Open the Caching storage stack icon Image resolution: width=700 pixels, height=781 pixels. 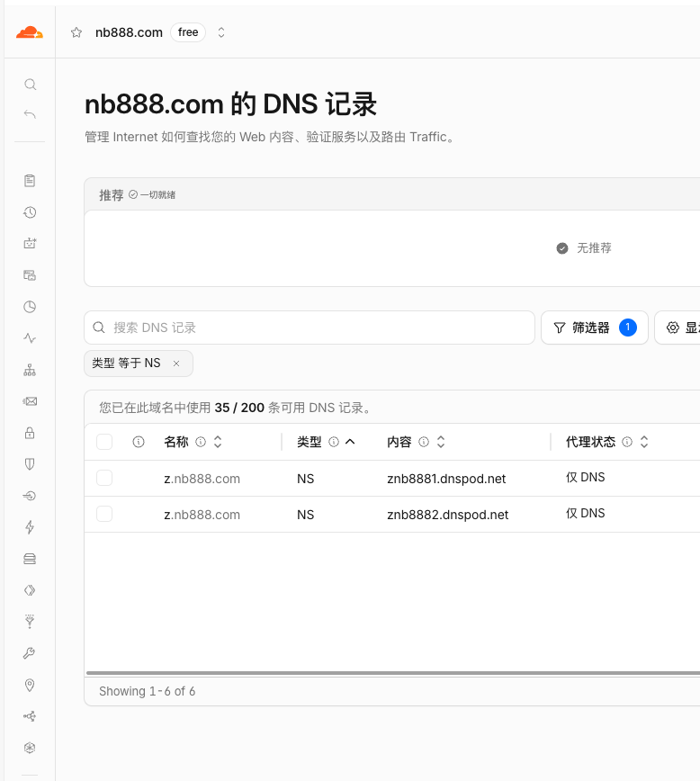coord(30,559)
